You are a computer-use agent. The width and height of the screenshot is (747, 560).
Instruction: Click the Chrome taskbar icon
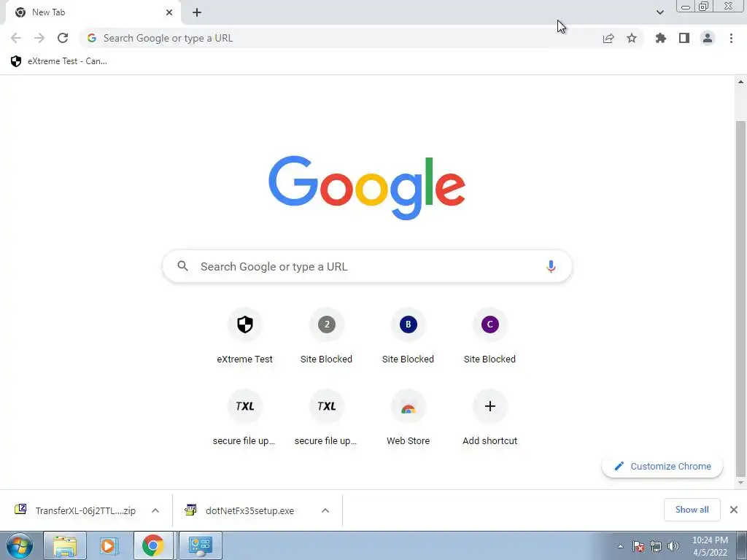coord(153,545)
